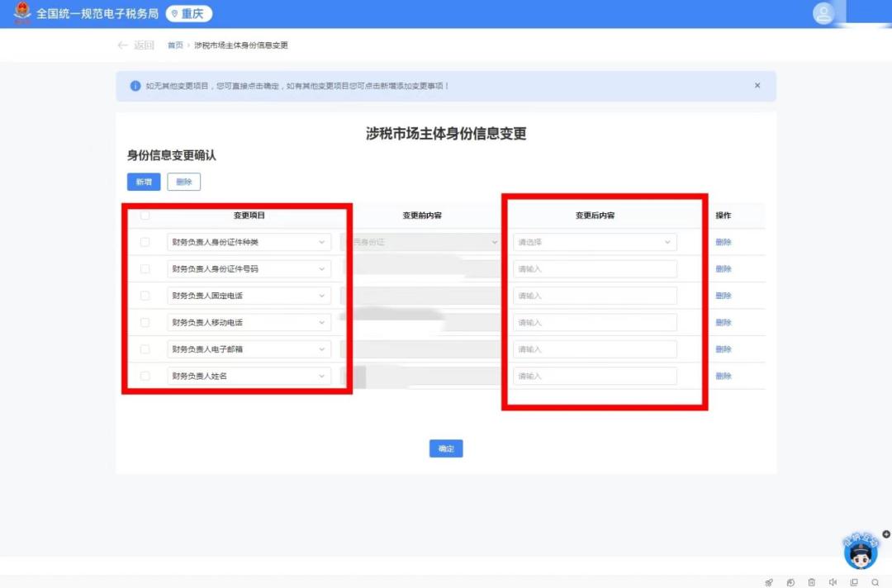This screenshot has height=588, width=892.
Task: Click the new-value input for 财务负责人身份证件号码
Action: (595, 269)
